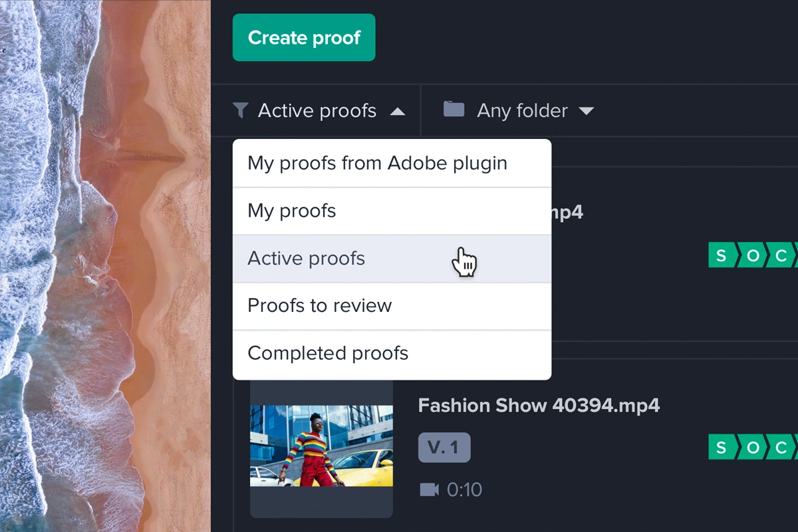Click Fashion Show's O status badge

(752, 447)
